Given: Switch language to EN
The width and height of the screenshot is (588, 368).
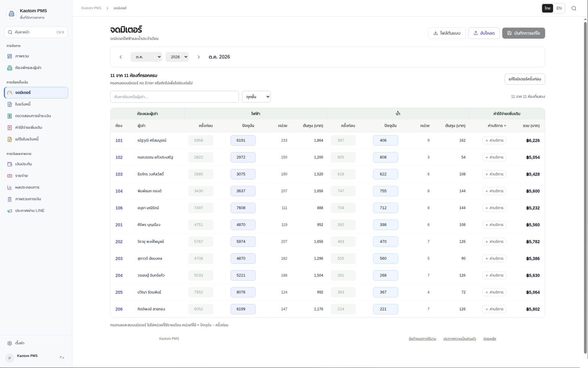Looking at the screenshot, I should click(559, 8).
